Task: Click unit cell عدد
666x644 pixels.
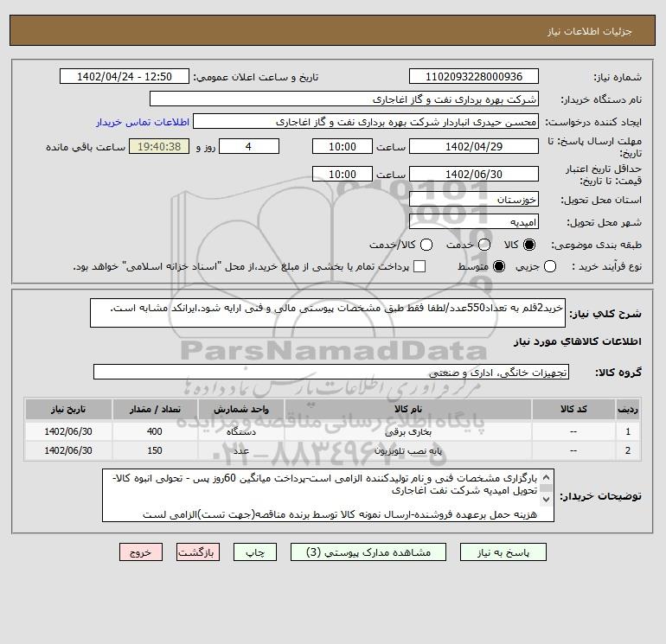Action: [x=241, y=451]
